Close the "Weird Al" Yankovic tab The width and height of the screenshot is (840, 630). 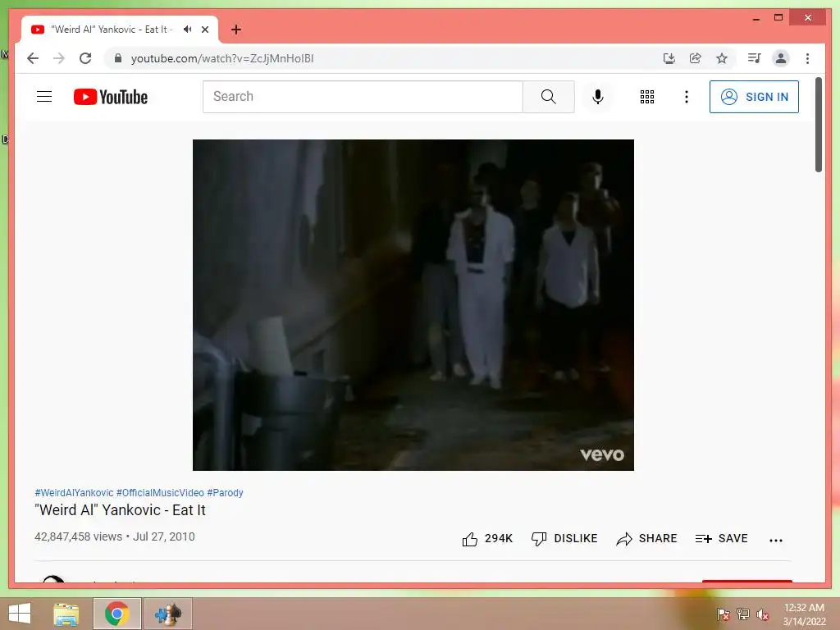(204, 30)
